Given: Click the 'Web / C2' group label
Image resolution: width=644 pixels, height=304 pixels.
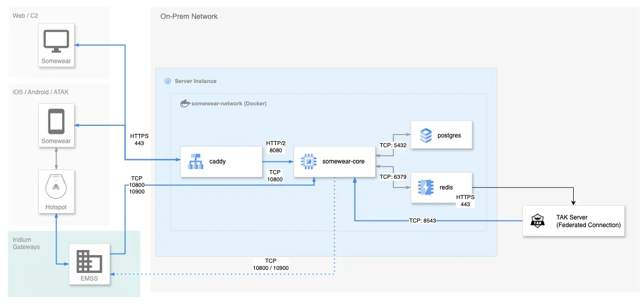Looking at the screenshot, I should 25,16.
